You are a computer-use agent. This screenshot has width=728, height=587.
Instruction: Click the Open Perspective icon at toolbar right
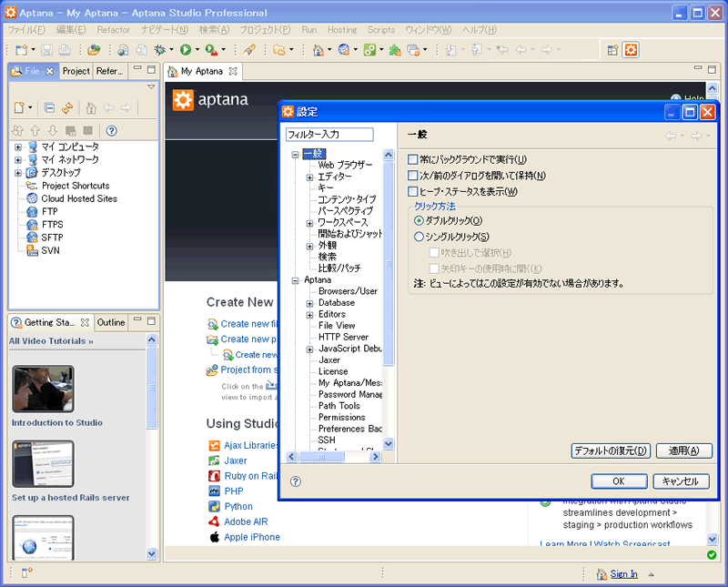(612, 50)
